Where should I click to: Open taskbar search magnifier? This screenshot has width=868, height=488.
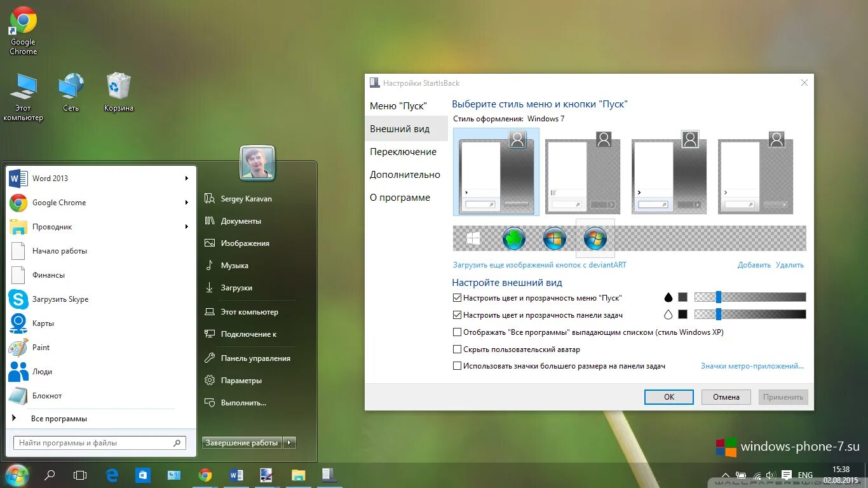tap(50, 475)
